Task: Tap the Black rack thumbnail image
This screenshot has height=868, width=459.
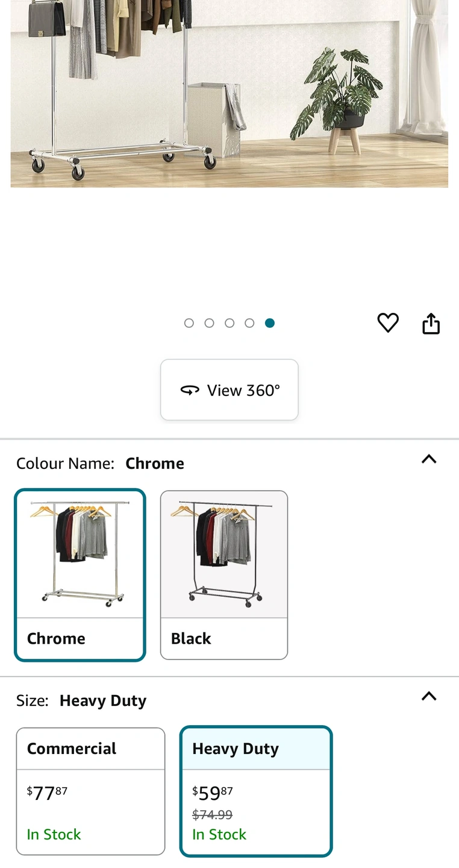Action: pyautogui.click(x=224, y=555)
